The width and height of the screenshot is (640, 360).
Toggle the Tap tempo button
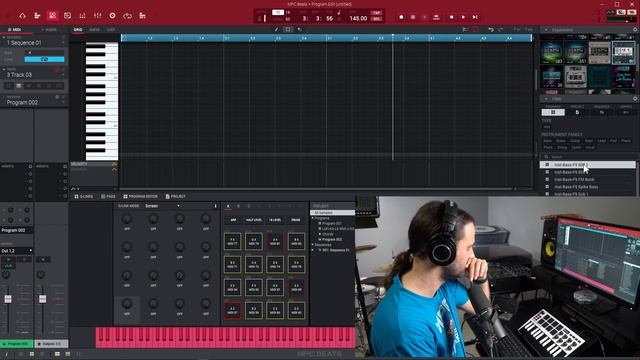(376, 13)
